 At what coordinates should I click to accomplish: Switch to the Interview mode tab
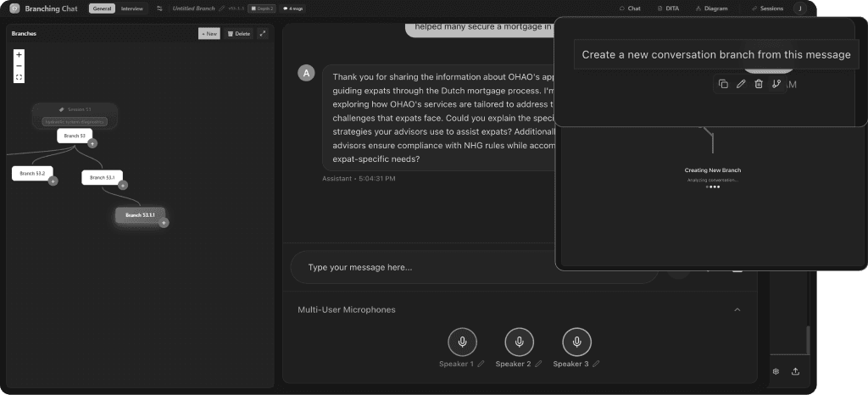click(x=132, y=8)
